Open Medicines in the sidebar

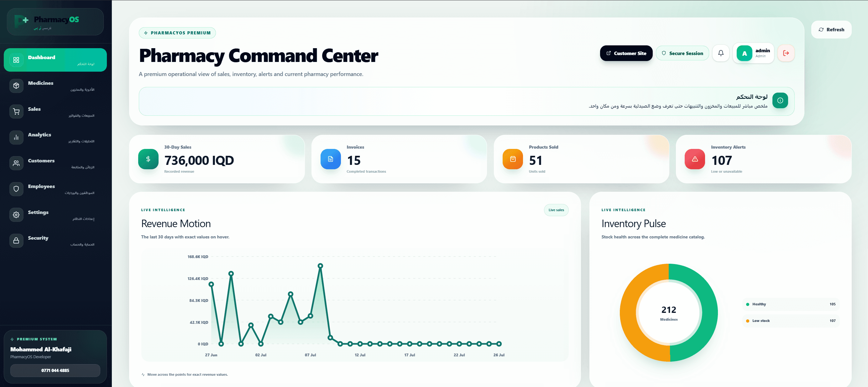pos(55,86)
